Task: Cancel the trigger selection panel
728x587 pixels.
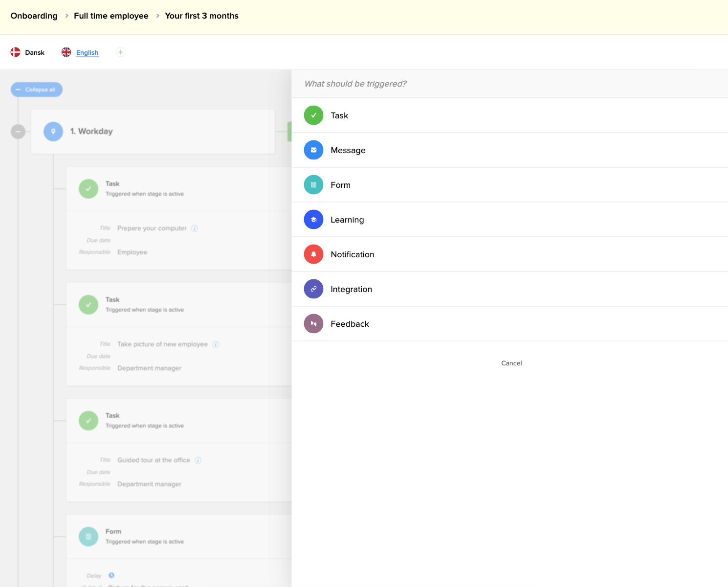Action: pyautogui.click(x=511, y=363)
